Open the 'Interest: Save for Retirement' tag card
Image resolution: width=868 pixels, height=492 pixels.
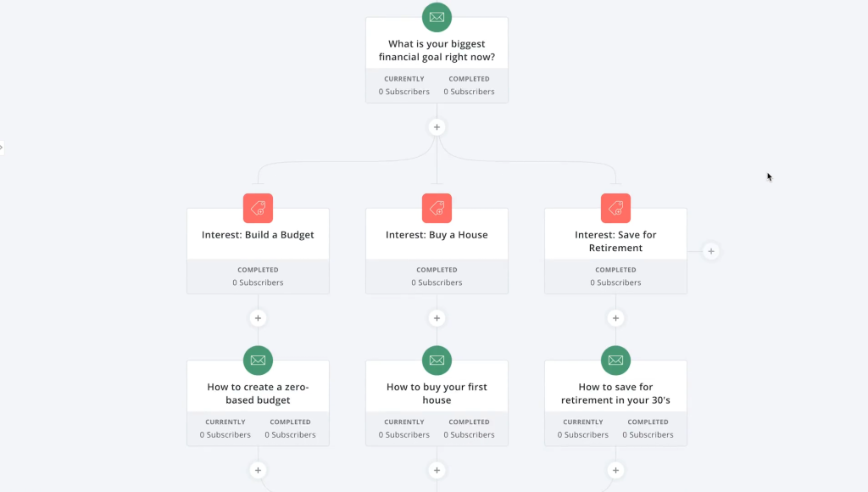[615, 242]
